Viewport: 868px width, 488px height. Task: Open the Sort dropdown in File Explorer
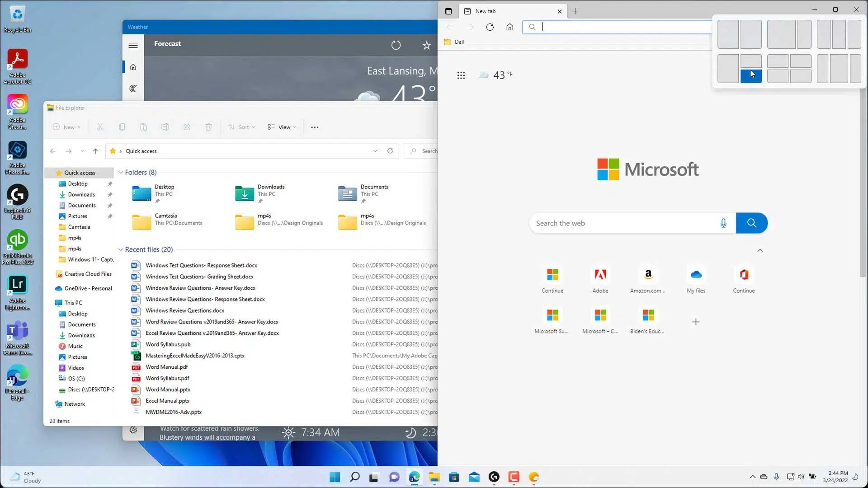click(242, 127)
